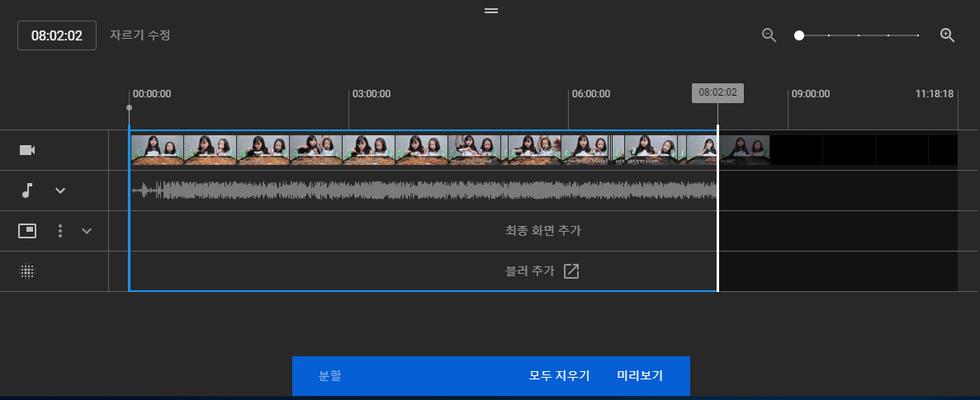Viewport: 980px width, 400px height.
Task: Zoom out the timeline with magnifier minus
Action: (769, 35)
